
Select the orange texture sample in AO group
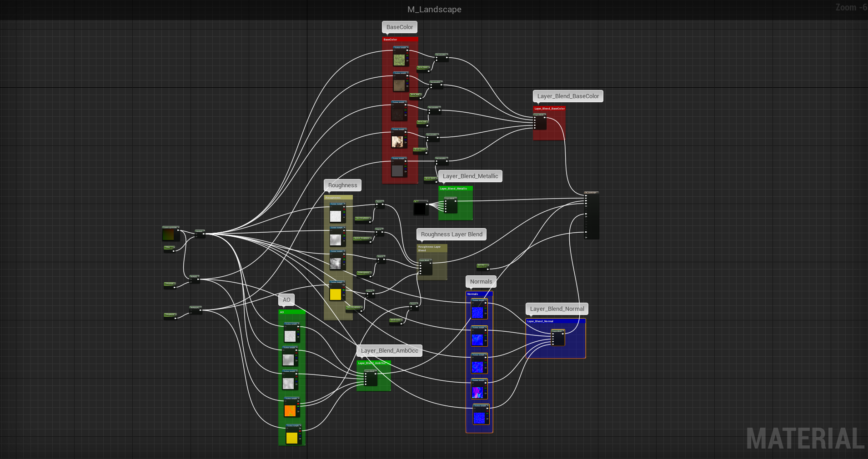[290, 410]
